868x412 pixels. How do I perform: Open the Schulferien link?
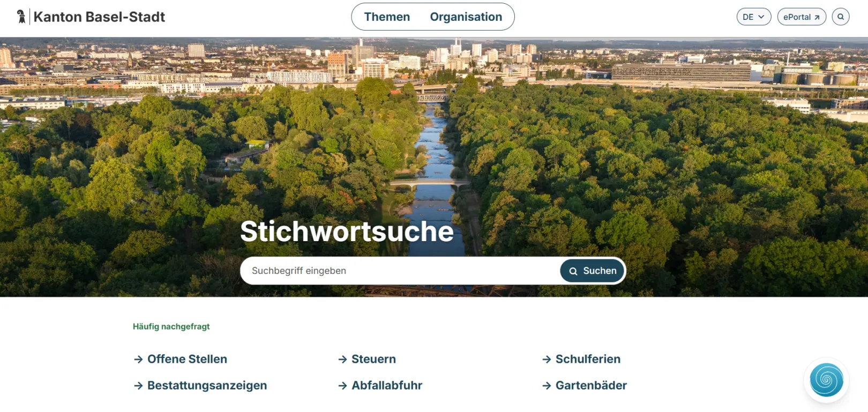pos(581,359)
